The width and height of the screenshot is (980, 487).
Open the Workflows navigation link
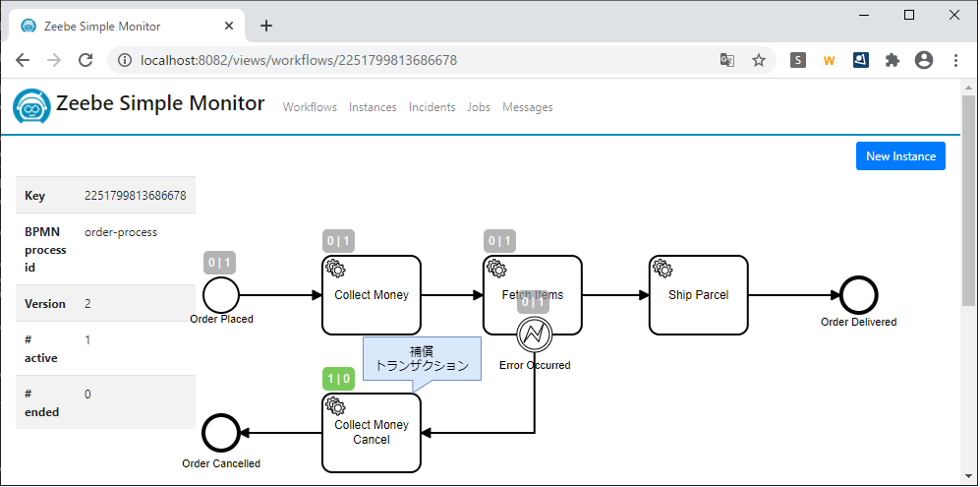coord(310,107)
